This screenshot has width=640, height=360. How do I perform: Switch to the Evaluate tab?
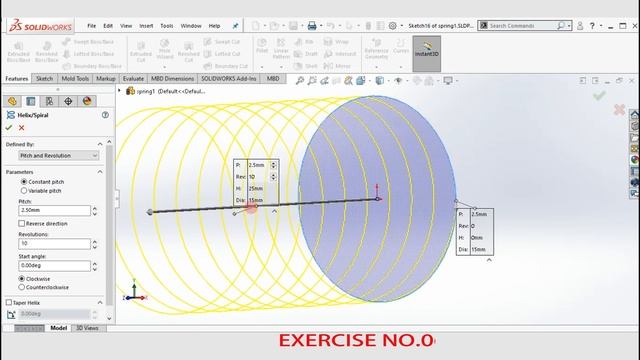tap(133, 78)
